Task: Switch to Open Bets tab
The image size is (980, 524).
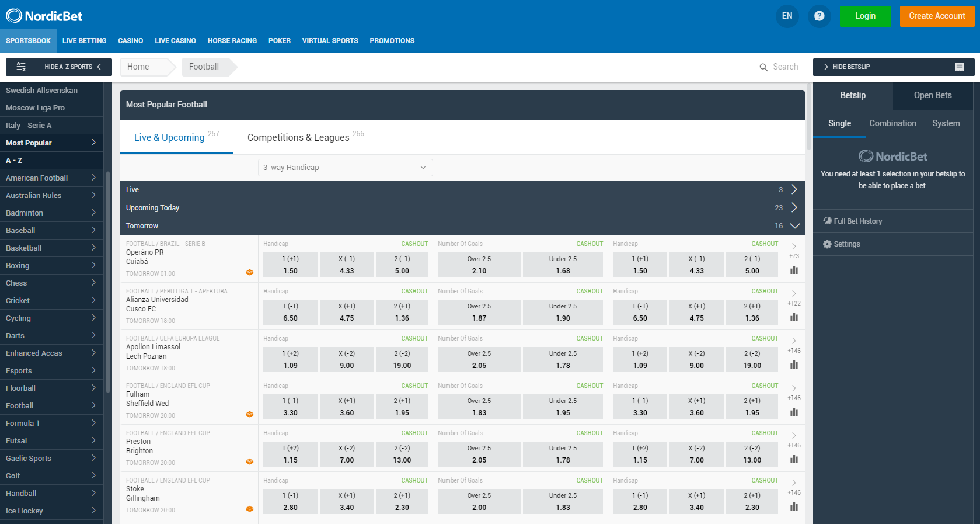Action: [x=933, y=95]
